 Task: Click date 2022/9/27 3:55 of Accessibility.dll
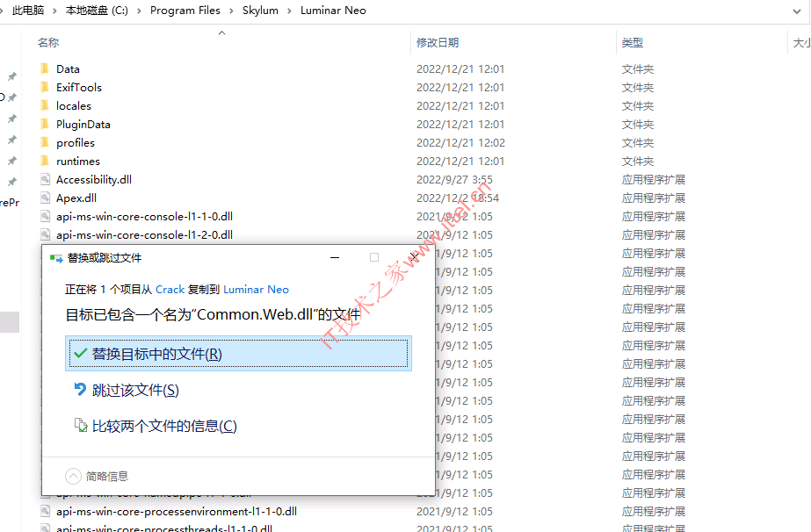coord(454,179)
